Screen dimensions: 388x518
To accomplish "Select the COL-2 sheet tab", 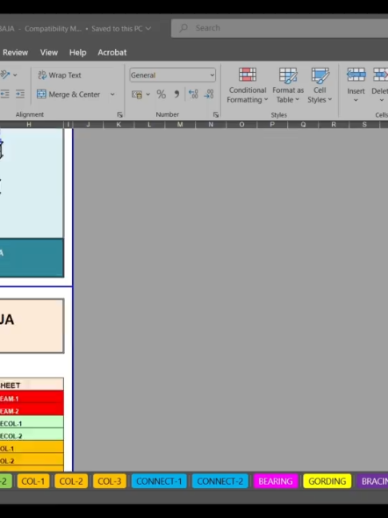I will 71,481.
